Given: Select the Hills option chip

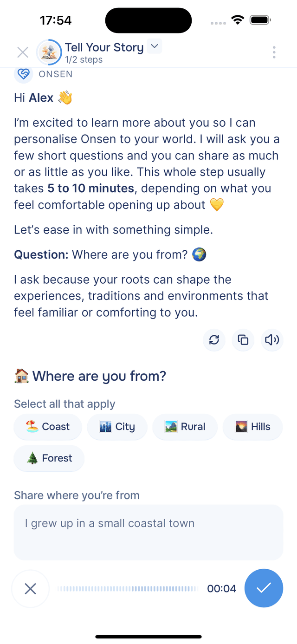Looking at the screenshot, I should click(252, 427).
